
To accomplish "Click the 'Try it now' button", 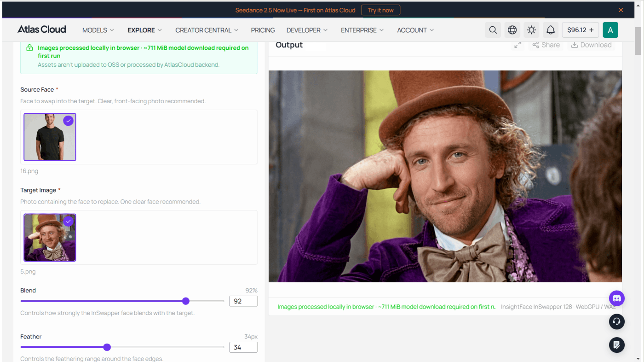I will pos(380,10).
